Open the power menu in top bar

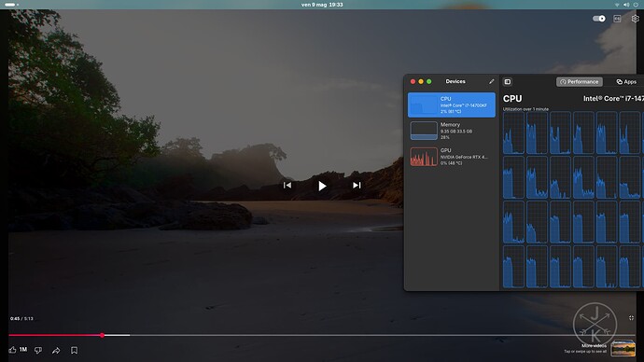click(636, 5)
